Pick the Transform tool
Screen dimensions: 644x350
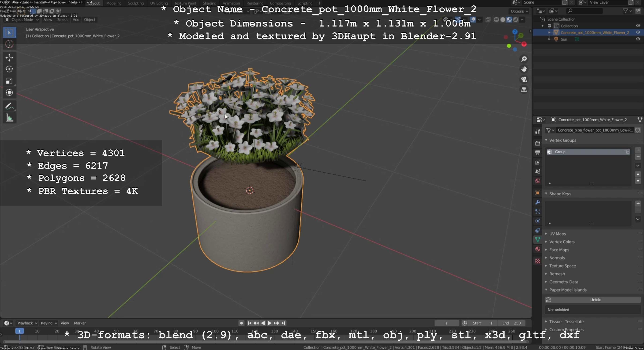10,93
